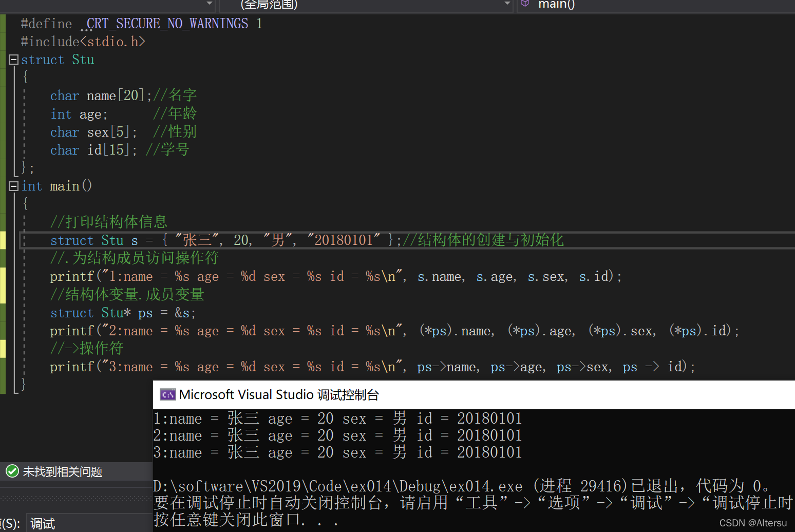This screenshot has width=795, height=532.
Task: Click the ex014.exe exit path message
Action: [x=462, y=486]
